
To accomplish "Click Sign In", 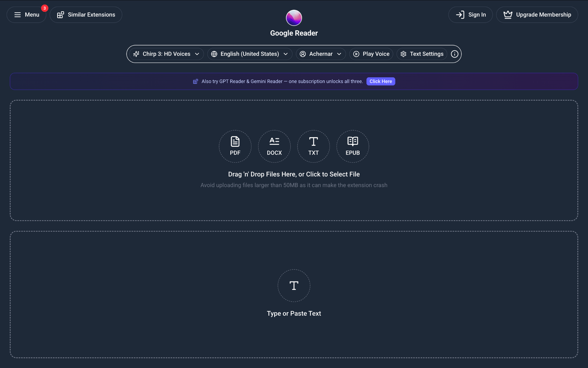I will tap(470, 15).
